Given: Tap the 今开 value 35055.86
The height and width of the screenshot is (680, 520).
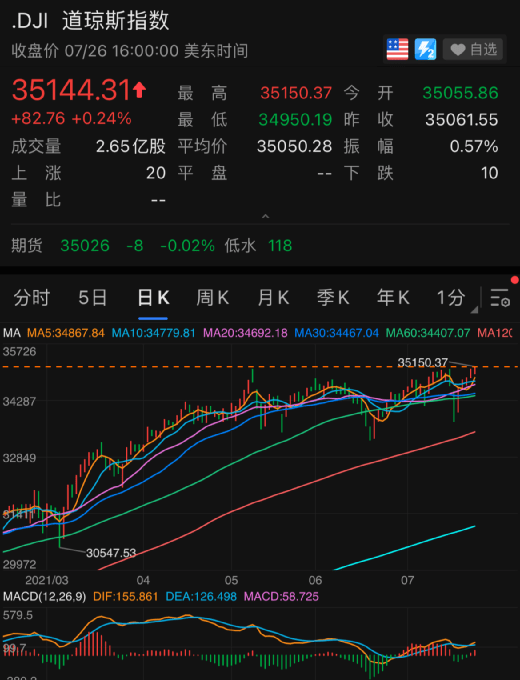Looking at the screenshot, I should tap(461, 93).
